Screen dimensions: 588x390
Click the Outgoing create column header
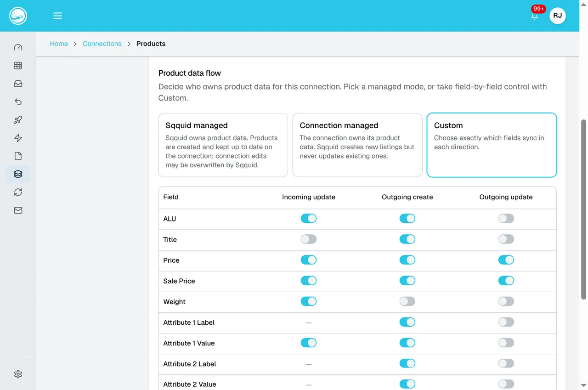407,197
